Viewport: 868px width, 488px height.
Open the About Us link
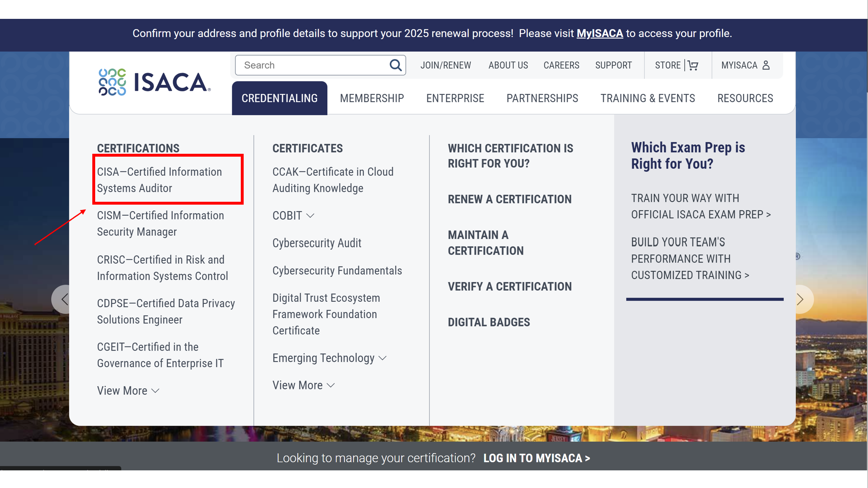(508, 65)
